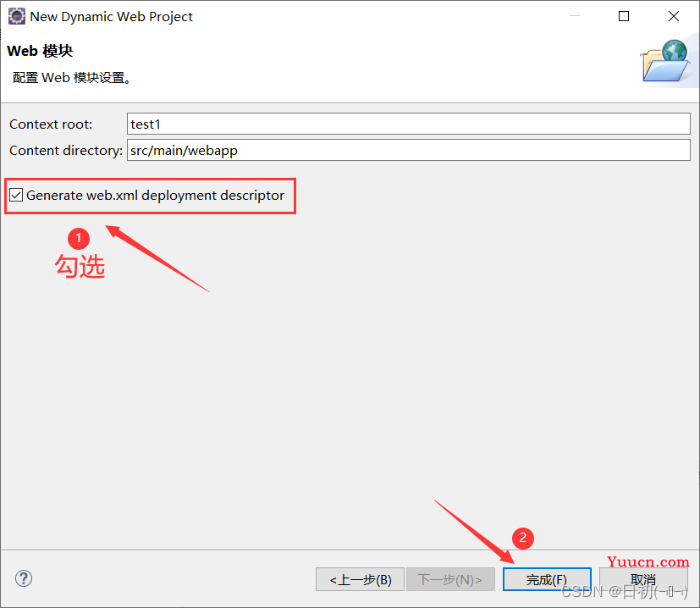Screen dimensions: 700x608
Task: Minimize the New Dynamic Web Project window
Action: pyautogui.click(x=575, y=16)
